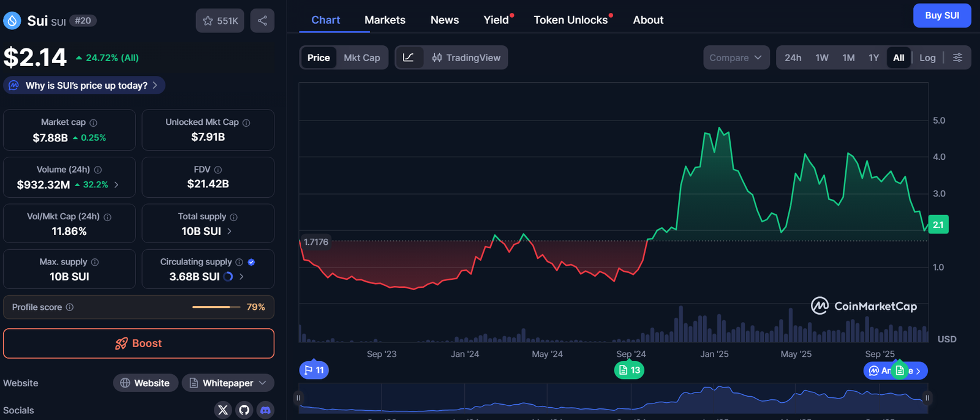The height and width of the screenshot is (420, 980).
Task: Click Market cap info icon
Action: click(93, 122)
